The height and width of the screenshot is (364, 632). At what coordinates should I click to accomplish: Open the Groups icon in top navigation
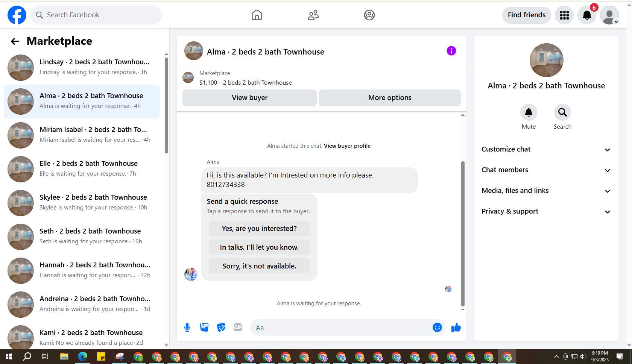(x=369, y=15)
